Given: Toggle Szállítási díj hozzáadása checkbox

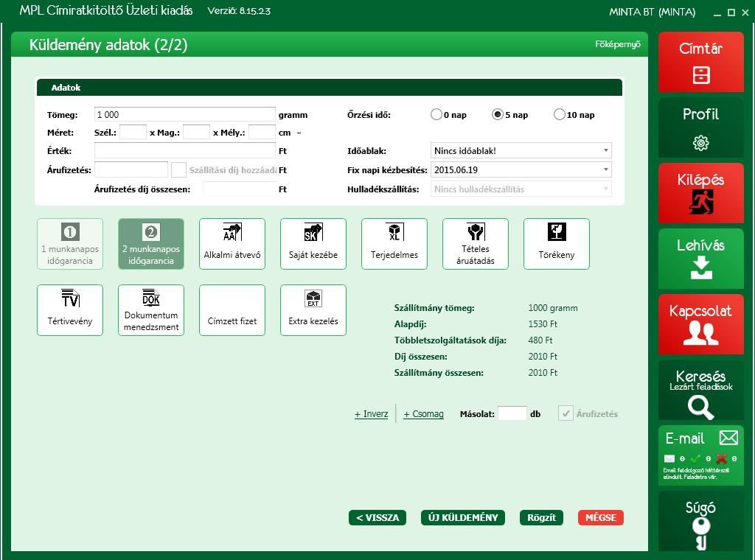Looking at the screenshot, I should tap(178, 169).
